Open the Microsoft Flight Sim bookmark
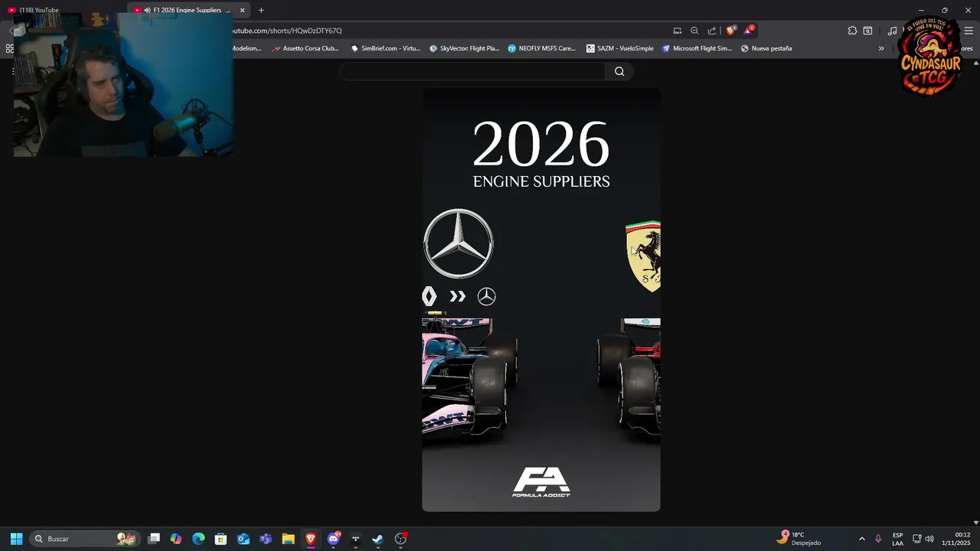This screenshot has width=980, height=551. pyautogui.click(x=697, y=48)
